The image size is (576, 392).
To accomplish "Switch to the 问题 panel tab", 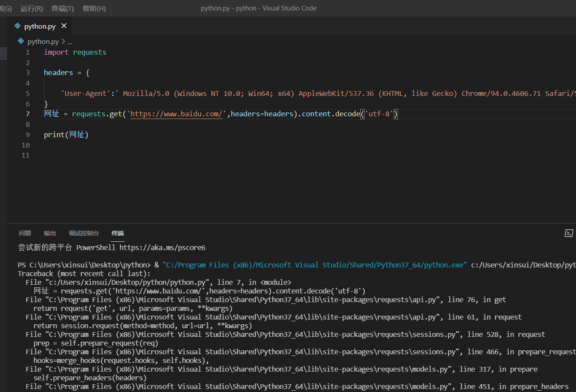I will (x=25, y=233).
